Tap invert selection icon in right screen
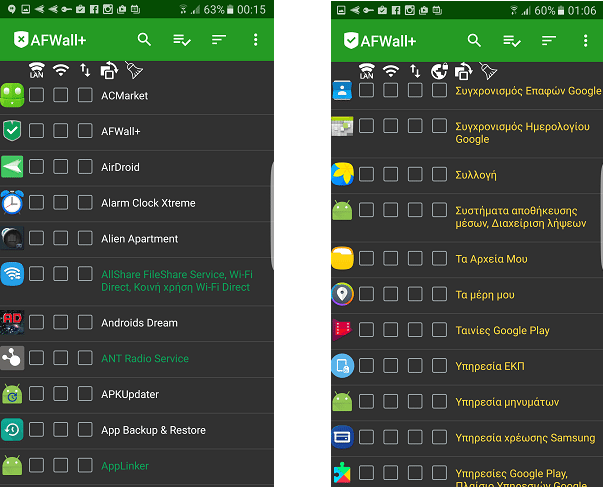 [463, 71]
